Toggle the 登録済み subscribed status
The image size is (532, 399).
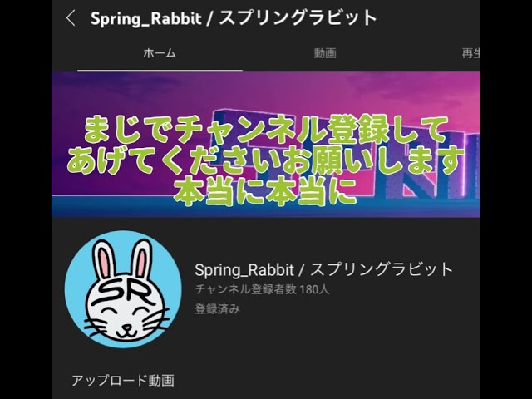(217, 309)
